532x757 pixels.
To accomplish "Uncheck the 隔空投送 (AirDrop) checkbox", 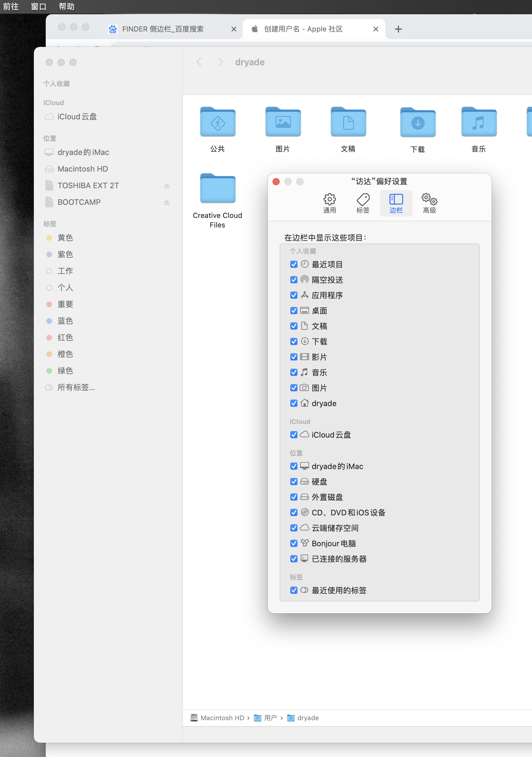I will [294, 280].
